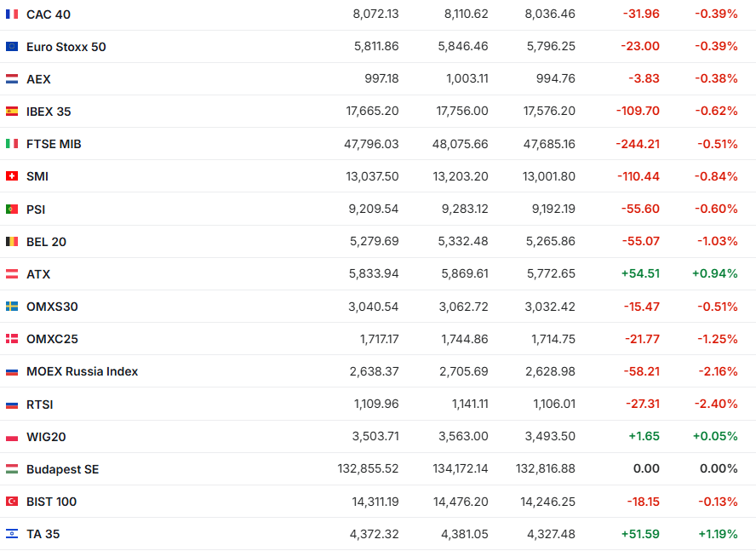Select TA 35 change value +51.59
Viewport: 756px width, 551px height.
[640, 534]
